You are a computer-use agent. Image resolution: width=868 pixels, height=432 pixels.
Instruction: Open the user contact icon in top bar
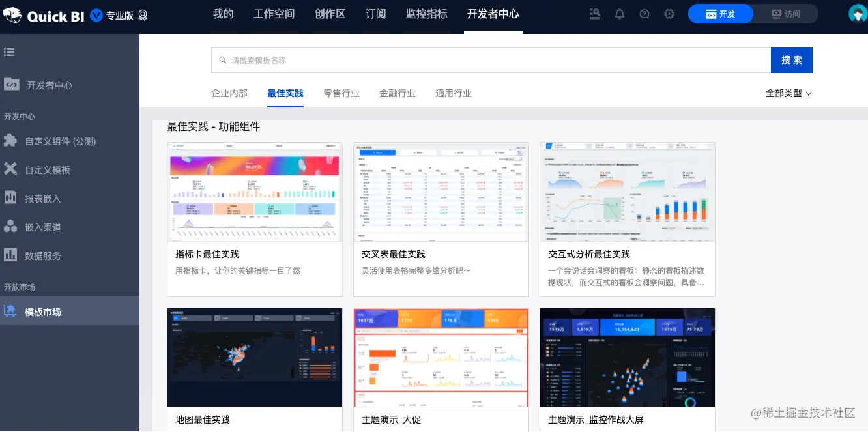click(x=594, y=14)
